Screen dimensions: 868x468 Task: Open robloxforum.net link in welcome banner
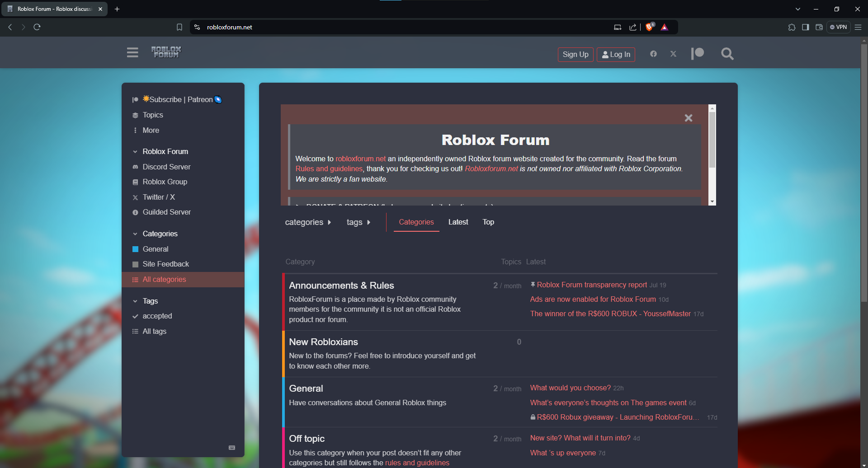coord(360,159)
